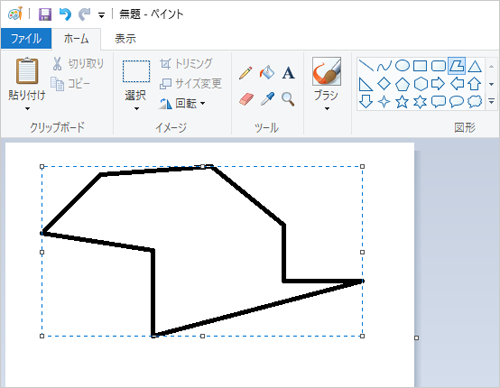
Task: Select the Rounded rectangle shape
Action: (x=438, y=66)
